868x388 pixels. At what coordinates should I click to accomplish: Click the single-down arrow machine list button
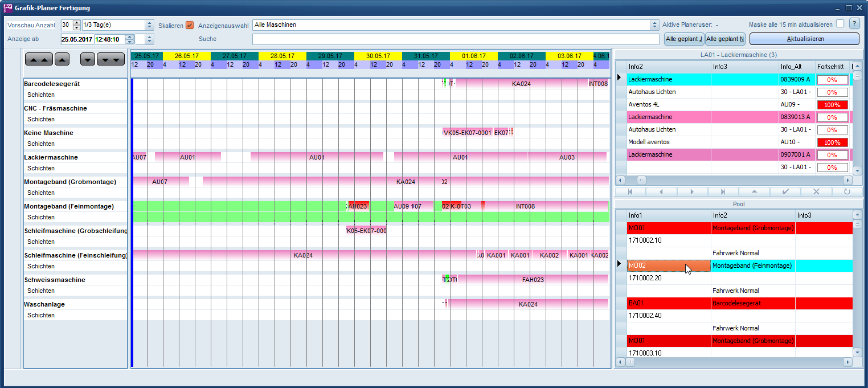pos(88,59)
